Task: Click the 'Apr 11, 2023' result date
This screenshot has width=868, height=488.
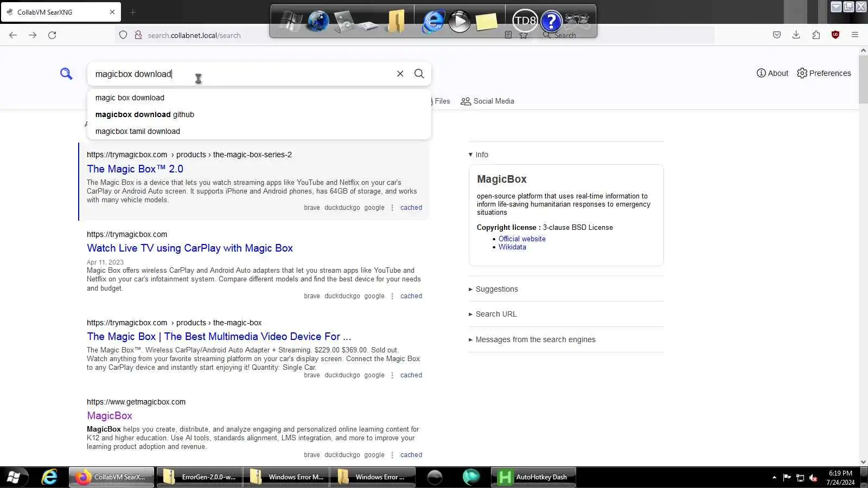Action: 105,262
